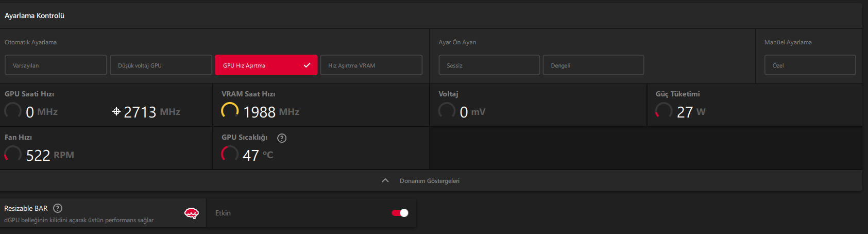Deselect the GPU Hız Aşırtma preset

266,65
